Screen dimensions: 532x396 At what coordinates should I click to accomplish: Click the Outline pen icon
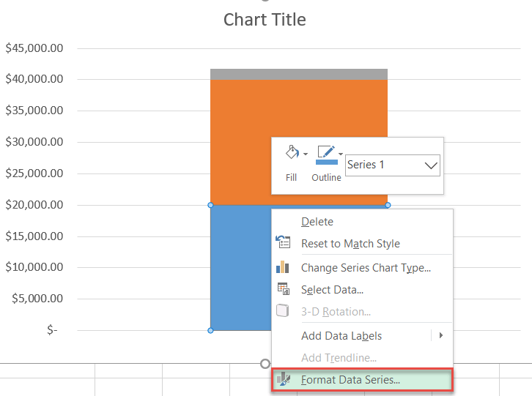325,154
